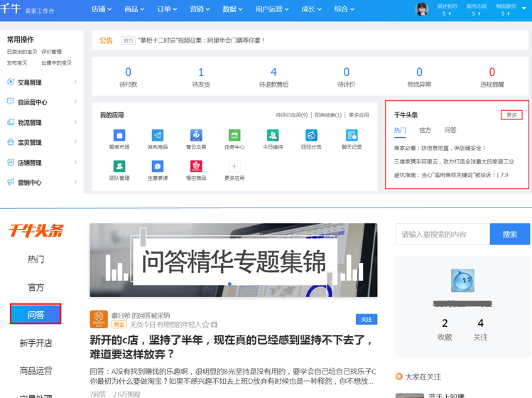
Task: Open the 掌柜十二时辰 announcement
Action: pyautogui.click(x=202, y=41)
